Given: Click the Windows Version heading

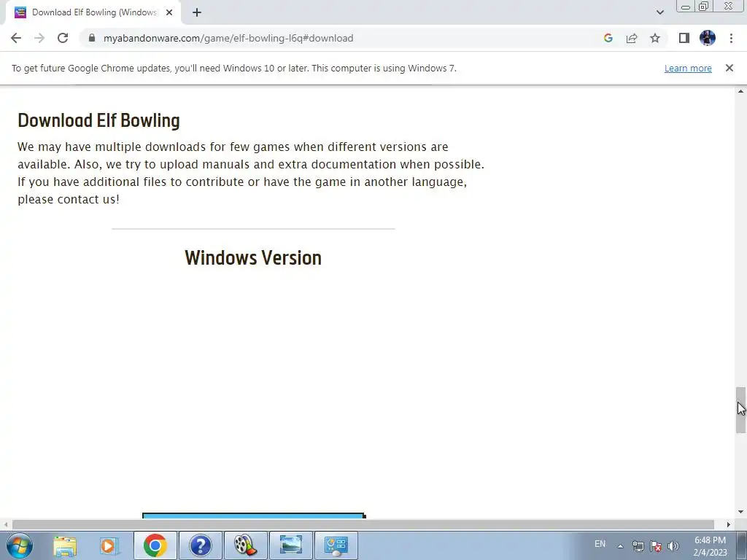Looking at the screenshot, I should tap(253, 257).
